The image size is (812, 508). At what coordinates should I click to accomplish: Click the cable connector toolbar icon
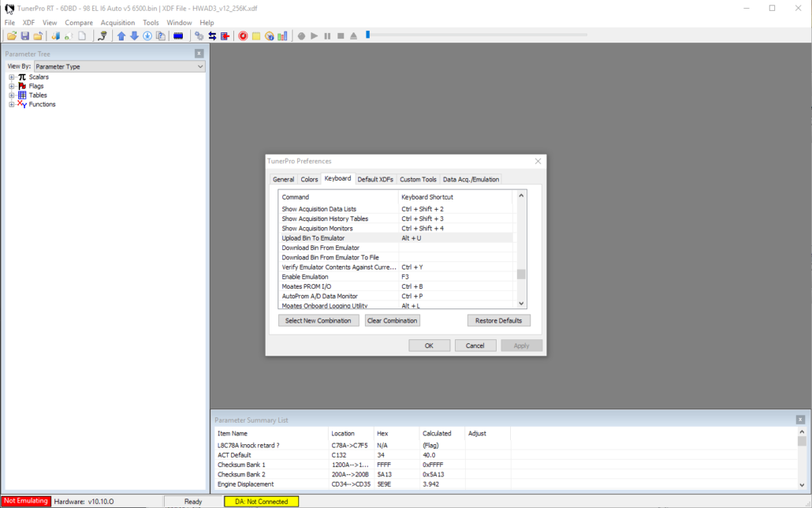click(102, 35)
